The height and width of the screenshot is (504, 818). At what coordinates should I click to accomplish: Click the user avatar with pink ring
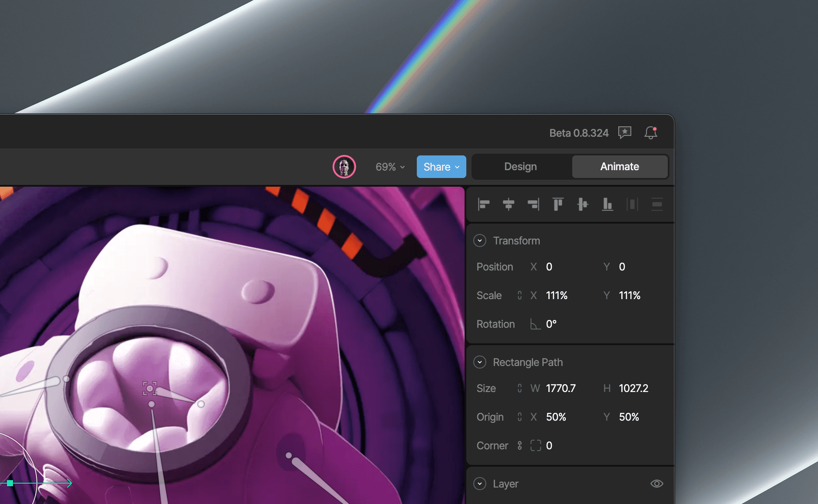tap(344, 167)
